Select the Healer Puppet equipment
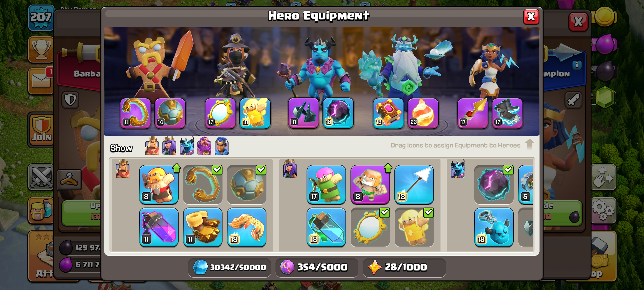 tap(414, 227)
